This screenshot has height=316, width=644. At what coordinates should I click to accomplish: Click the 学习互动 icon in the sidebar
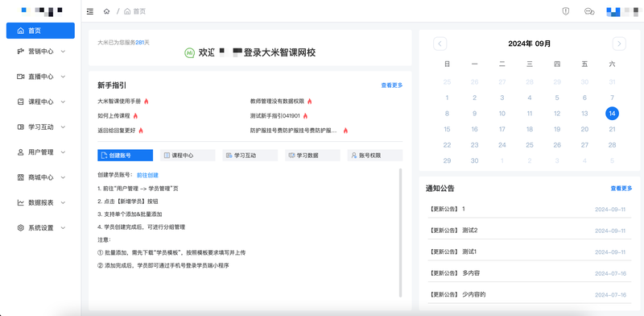21,127
